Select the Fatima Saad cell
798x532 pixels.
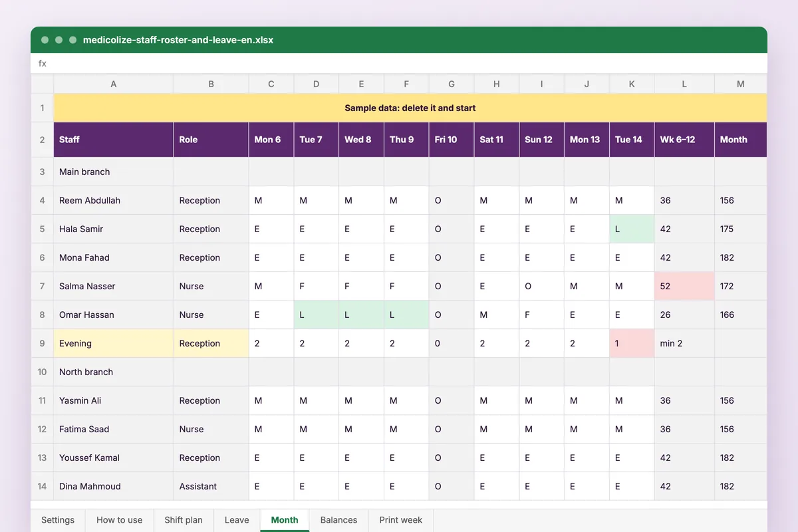click(114, 429)
